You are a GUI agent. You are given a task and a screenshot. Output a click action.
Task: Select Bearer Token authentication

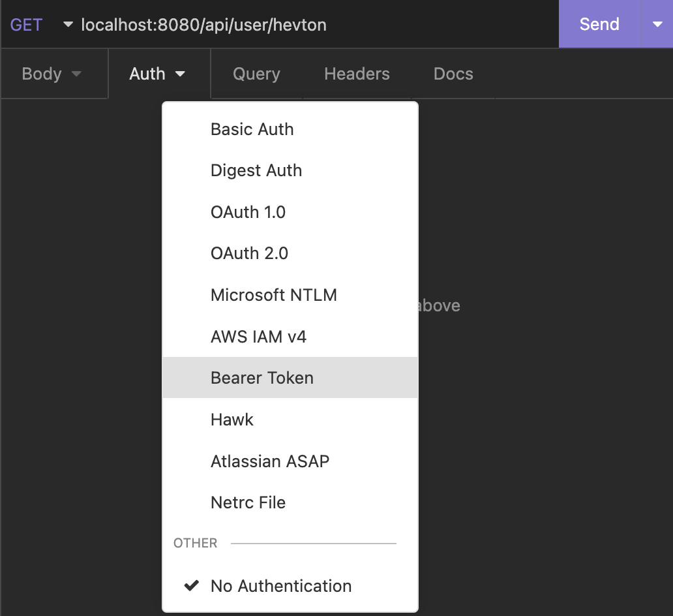[x=262, y=378]
